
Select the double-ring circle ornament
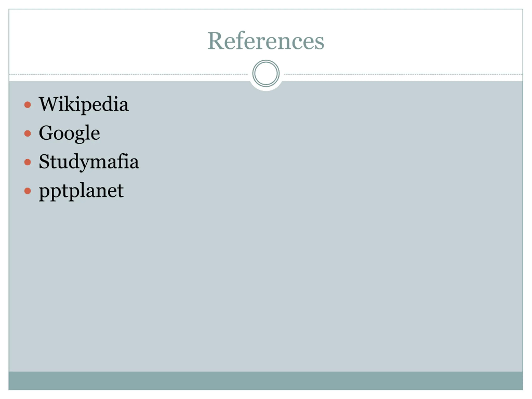pos(266,73)
